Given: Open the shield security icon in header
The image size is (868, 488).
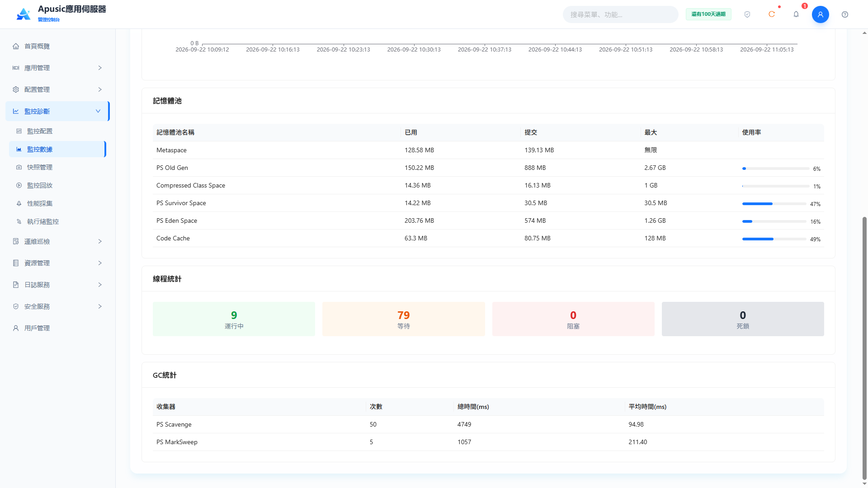Looking at the screenshot, I should pos(747,14).
